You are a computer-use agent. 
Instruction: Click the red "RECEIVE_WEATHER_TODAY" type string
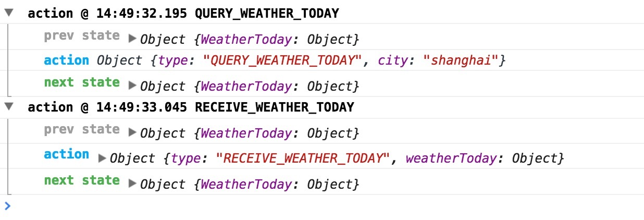point(306,158)
